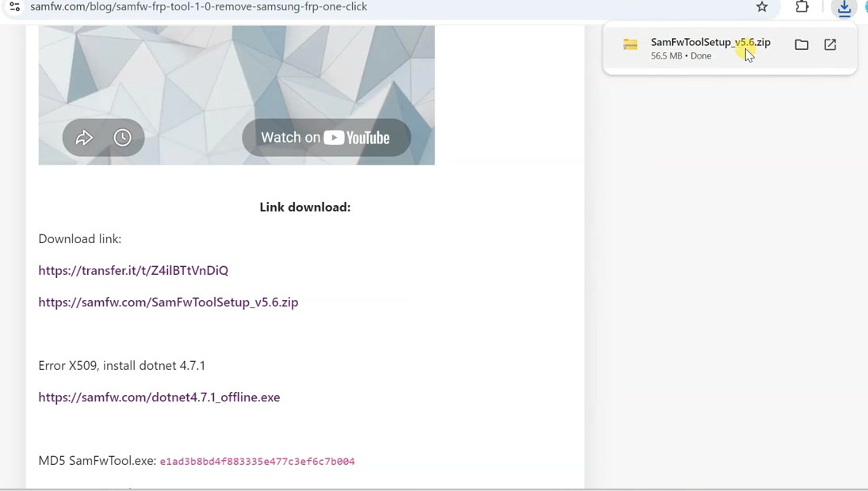Toggle the Downloads toolbar icon

(x=844, y=8)
